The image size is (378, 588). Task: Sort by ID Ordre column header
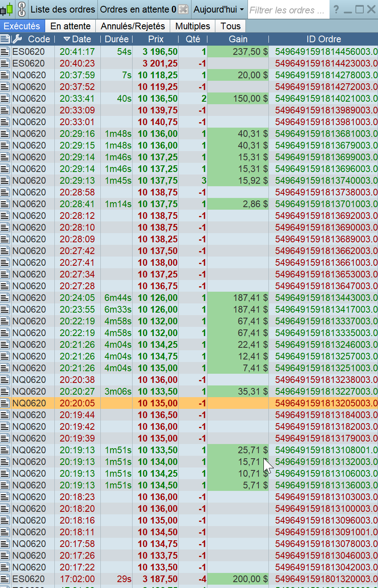[324, 39]
